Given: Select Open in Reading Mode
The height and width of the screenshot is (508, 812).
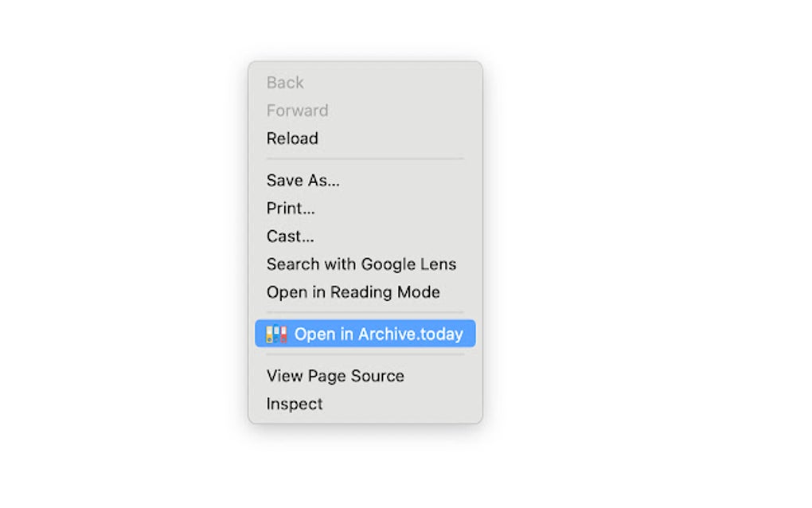Looking at the screenshot, I should [x=353, y=292].
